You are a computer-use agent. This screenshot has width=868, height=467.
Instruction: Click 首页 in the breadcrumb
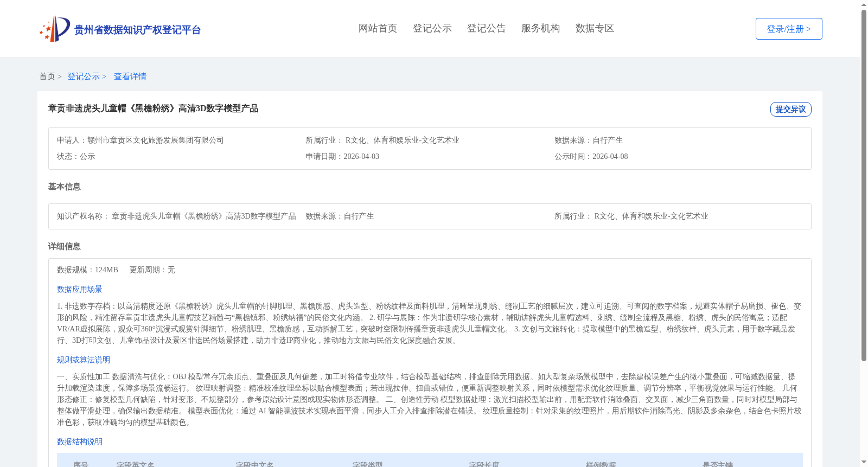click(x=47, y=76)
